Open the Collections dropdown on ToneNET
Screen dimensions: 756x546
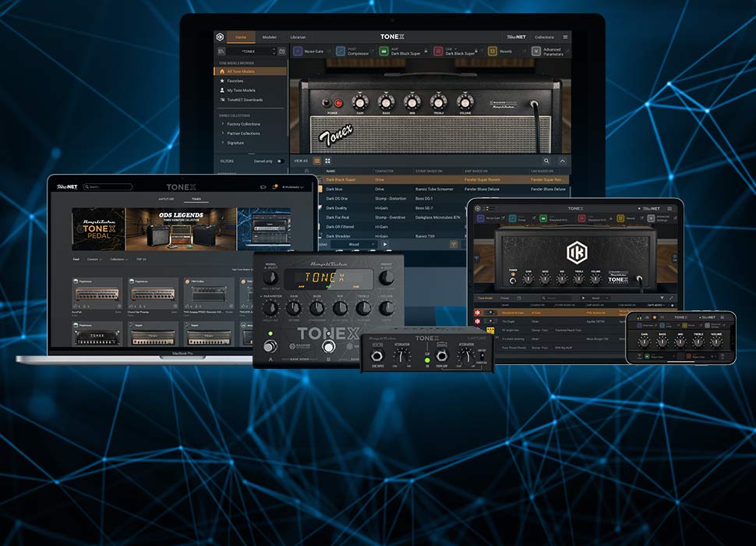point(118,260)
